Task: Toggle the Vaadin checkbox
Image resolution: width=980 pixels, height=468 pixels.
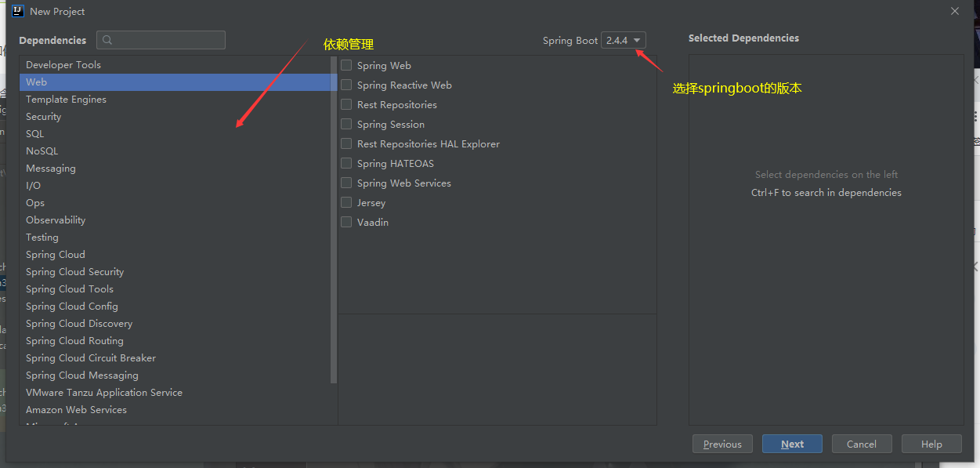Action: click(346, 222)
